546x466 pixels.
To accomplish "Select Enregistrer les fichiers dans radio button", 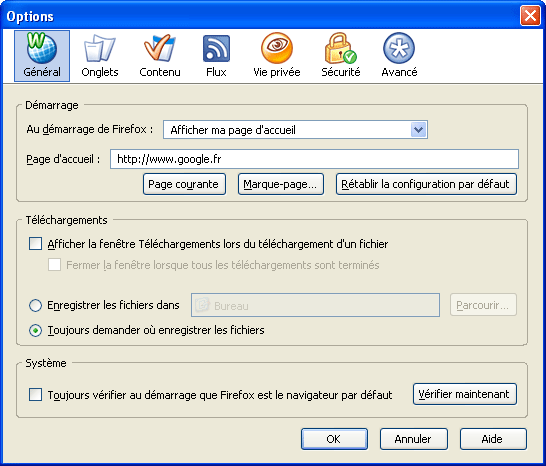I will (x=36, y=305).
